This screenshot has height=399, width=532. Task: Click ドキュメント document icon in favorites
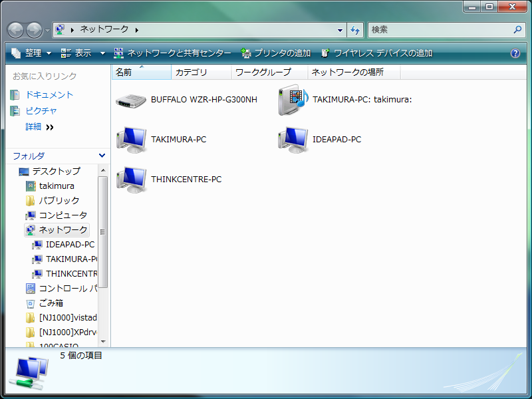click(x=15, y=95)
